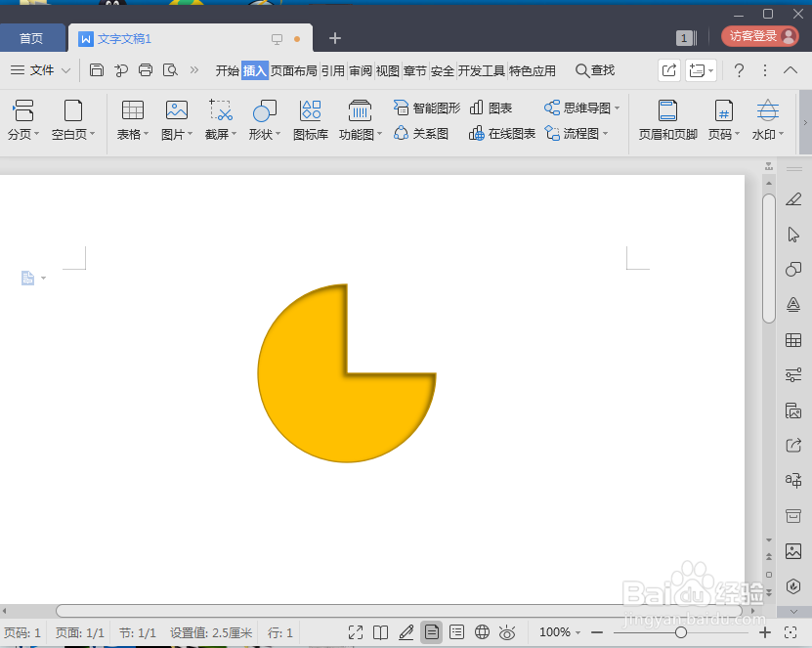
Task: Enable eye protection mode in status bar
Action: click(x=507, y=632)
